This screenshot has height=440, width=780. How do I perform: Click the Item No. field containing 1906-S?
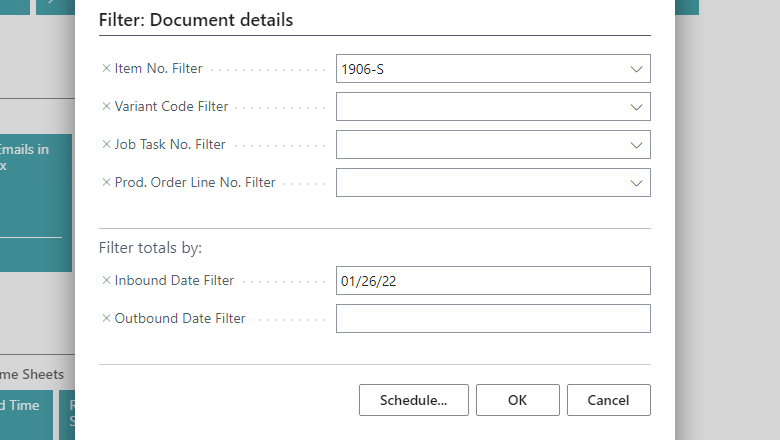click(x=480, y=69)
